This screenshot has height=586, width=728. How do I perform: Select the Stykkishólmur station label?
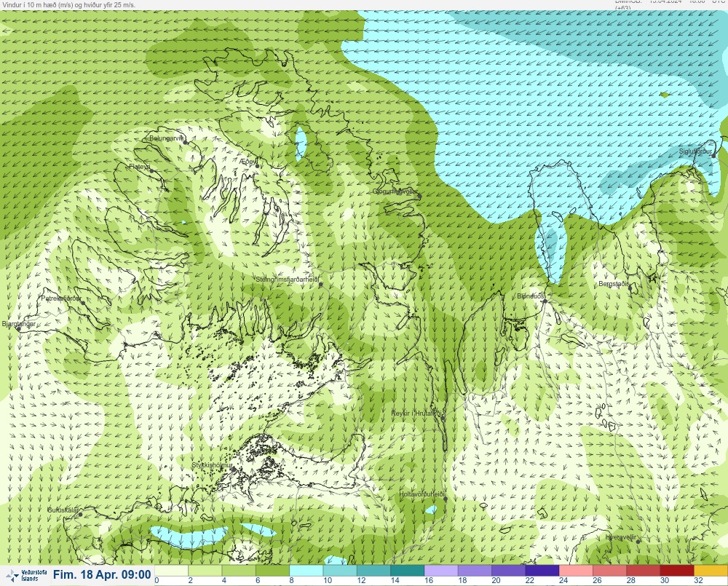tap(212, 465)
